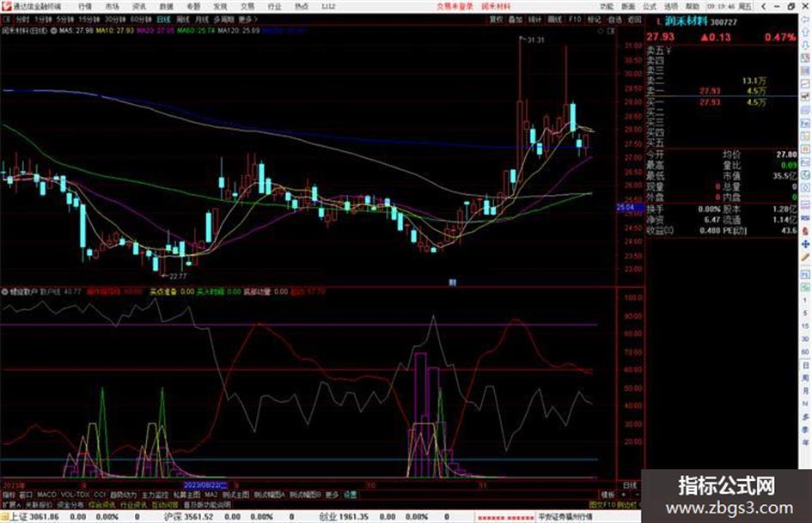
Task: Select the 主力监控 indicator tab
Action: pos(155,495)
